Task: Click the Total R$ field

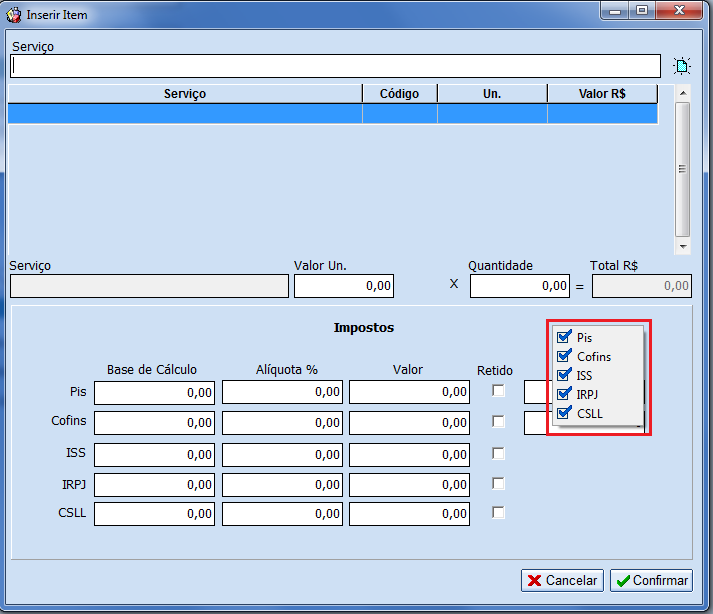Action: click(642, 286)
